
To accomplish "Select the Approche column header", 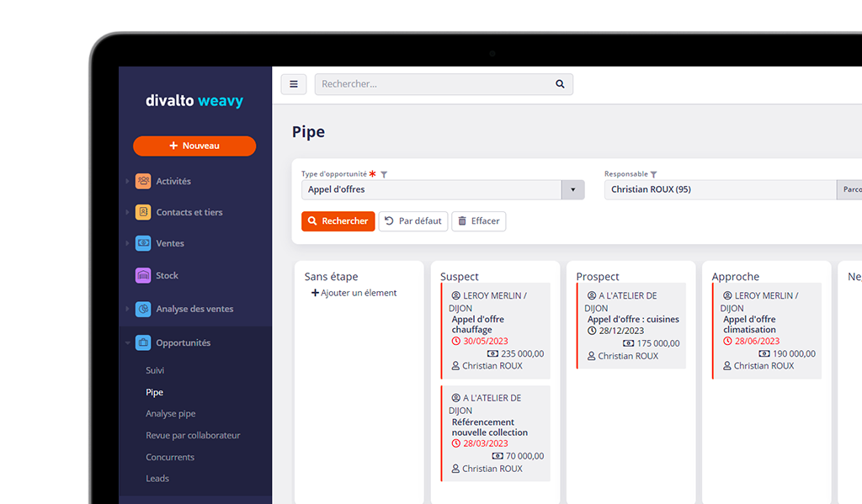I will pos(736,277).
